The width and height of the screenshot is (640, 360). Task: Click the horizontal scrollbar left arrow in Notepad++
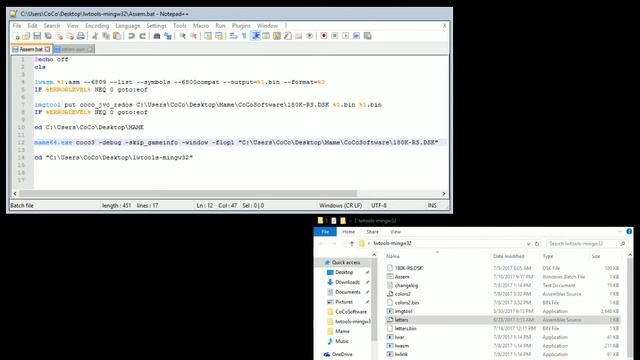15,193
